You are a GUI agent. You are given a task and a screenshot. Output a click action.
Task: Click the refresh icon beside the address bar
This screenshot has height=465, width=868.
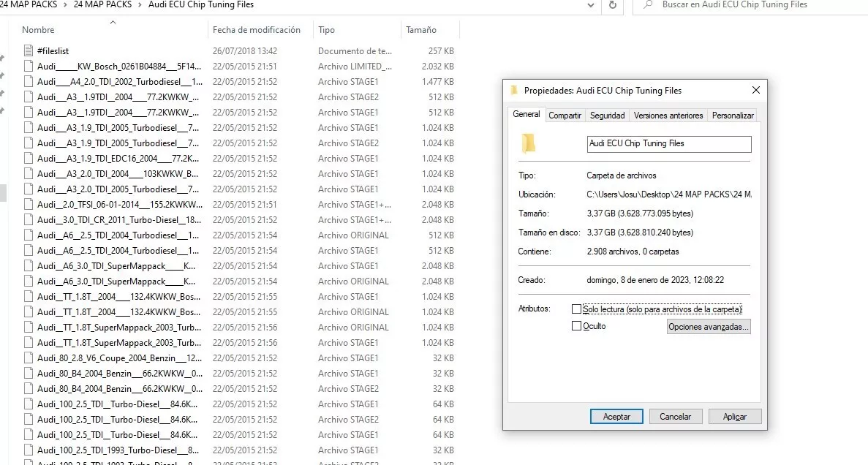pyautogui.click(x=612, y=5)
